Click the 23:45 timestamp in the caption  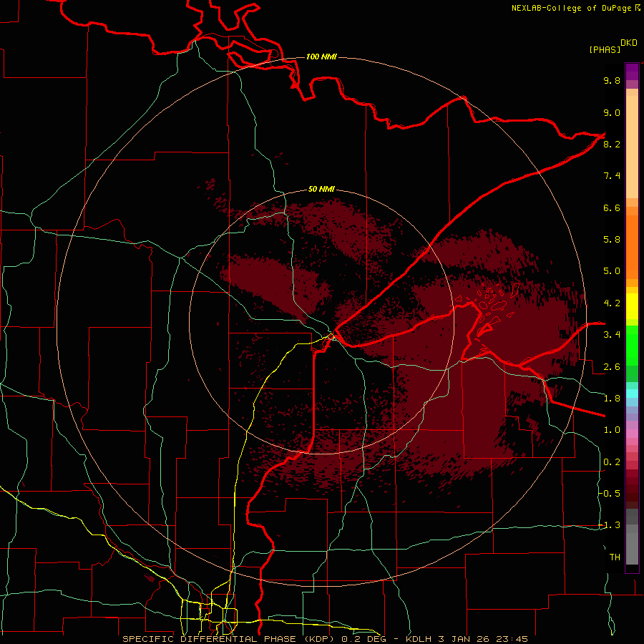click(512, 639)
